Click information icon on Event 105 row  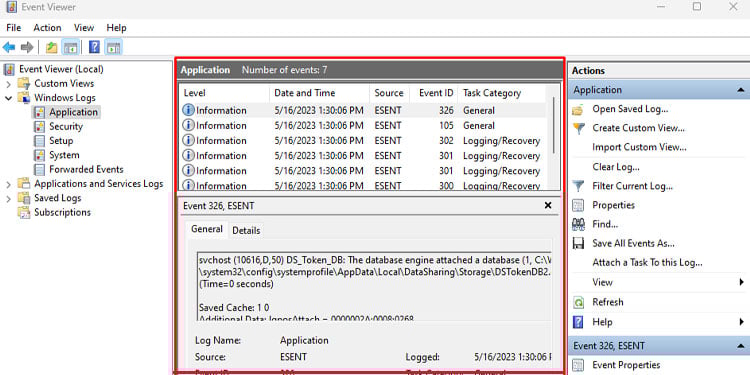click(188, 126)
